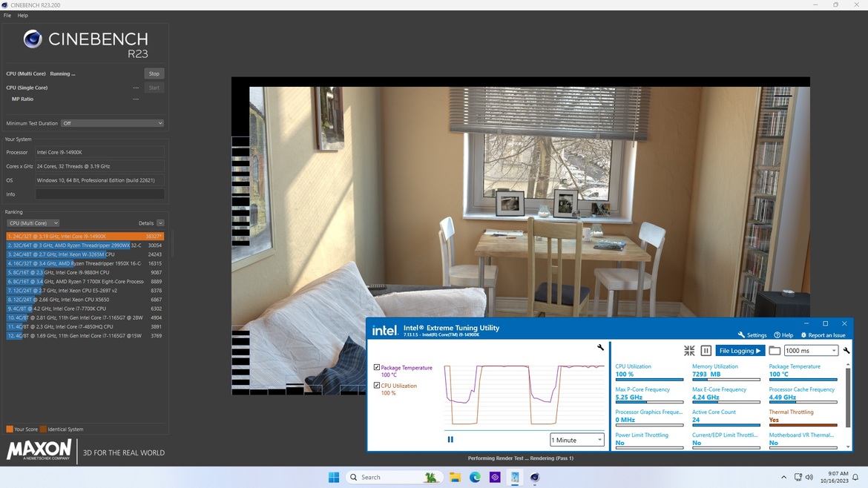Open the 1000 ms polling interval dropdown

pyautogui.click(x=811, y=350)
